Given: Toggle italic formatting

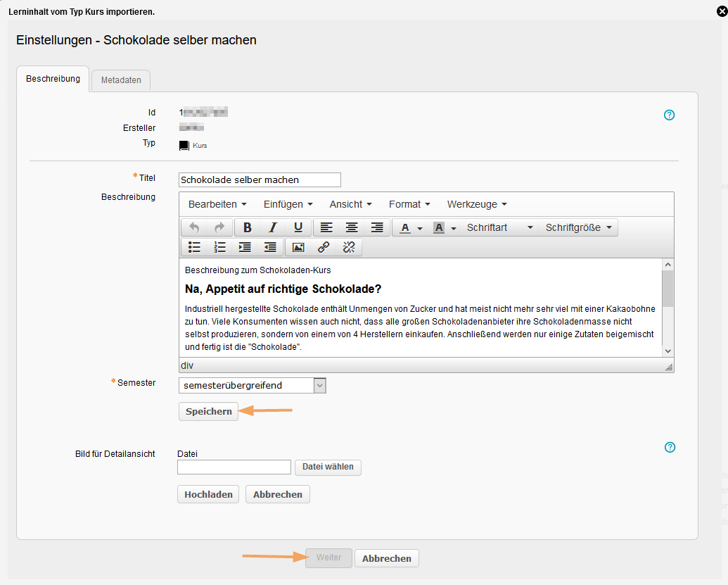Looking at the screenshot, I should point(273,227).
